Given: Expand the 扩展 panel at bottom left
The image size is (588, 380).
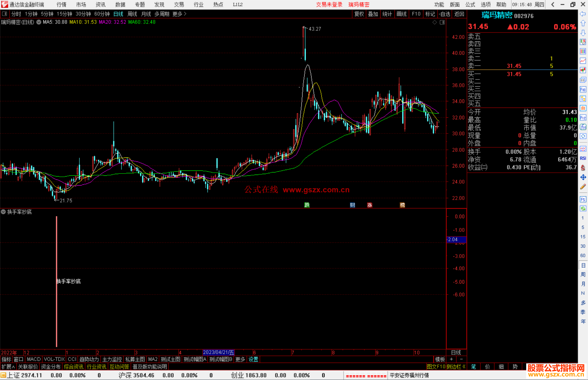Looking at the screenshot, I should (8, 367).
